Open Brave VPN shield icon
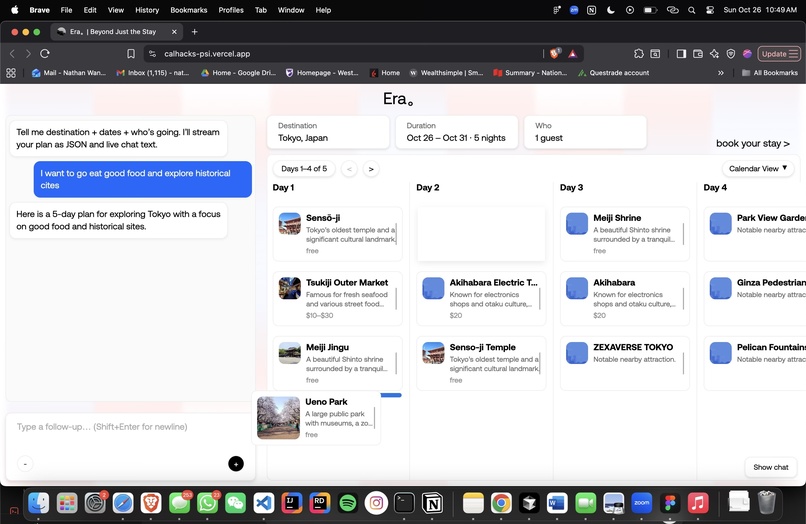Screen dimensions: 806x524 (x=730, y=53)
